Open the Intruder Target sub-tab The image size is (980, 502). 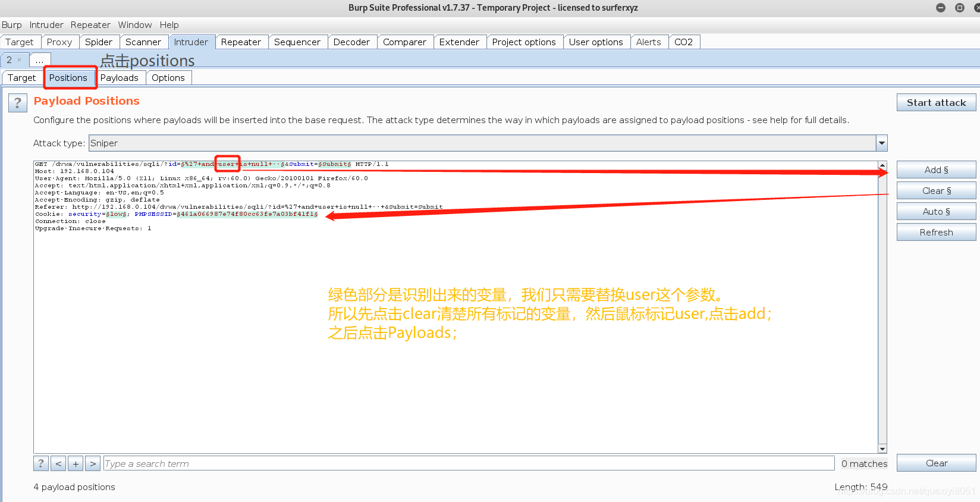click(22, 77)
